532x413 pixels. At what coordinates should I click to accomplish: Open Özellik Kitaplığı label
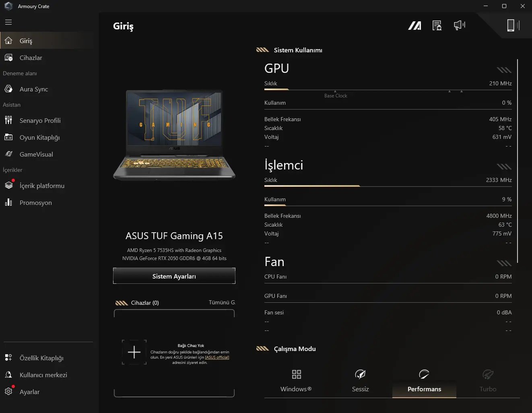pos(41,358)
